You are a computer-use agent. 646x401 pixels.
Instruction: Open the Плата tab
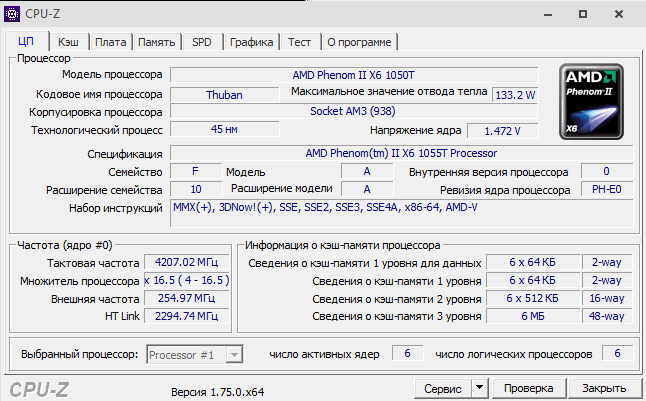click(x=110, y=42)
